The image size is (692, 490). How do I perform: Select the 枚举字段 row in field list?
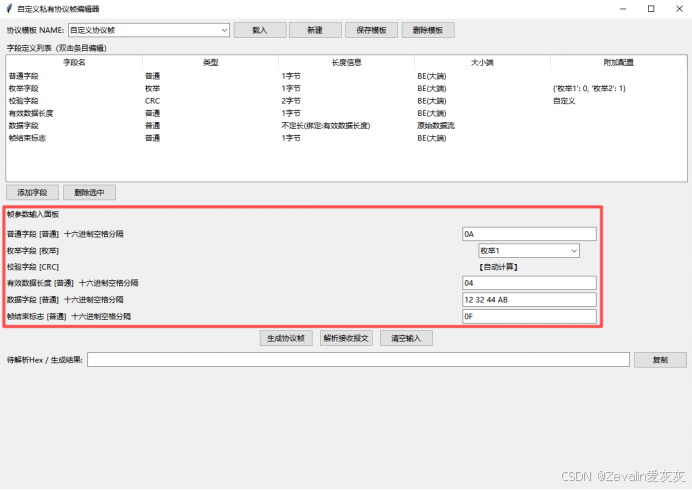346,88
